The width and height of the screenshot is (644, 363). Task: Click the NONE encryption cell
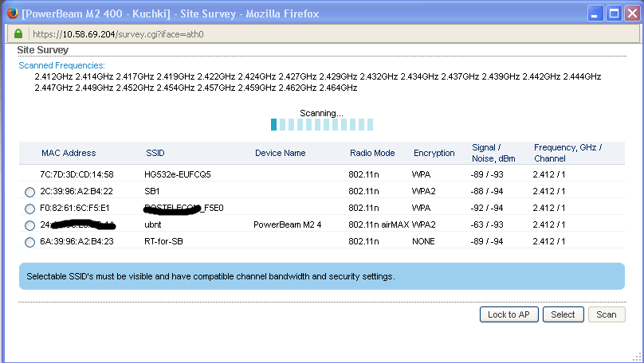tap(423, 241)
